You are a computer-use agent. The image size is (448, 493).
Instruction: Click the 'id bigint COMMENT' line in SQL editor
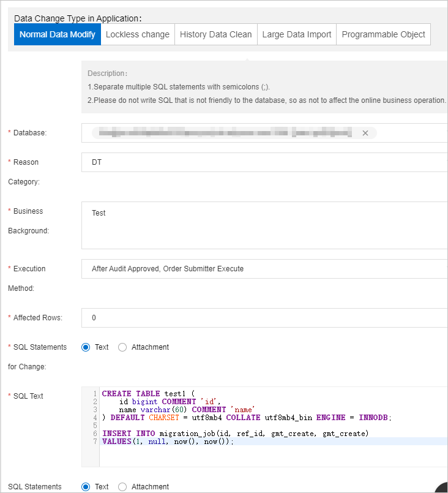(170, 402)
